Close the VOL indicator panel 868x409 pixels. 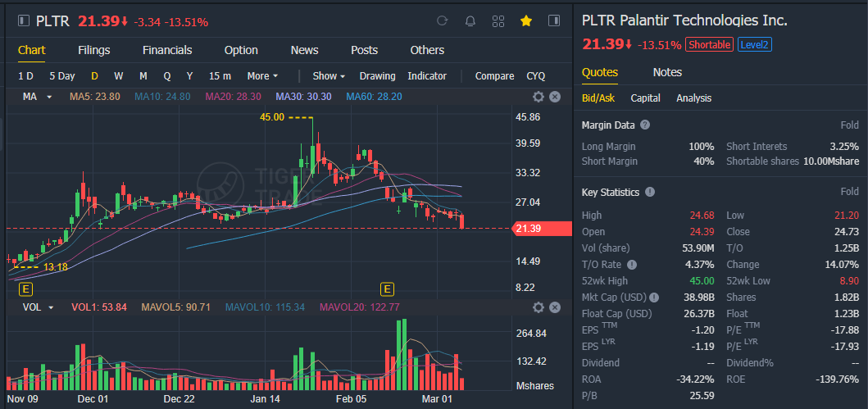pyautogui.click(x=555, y=307)
